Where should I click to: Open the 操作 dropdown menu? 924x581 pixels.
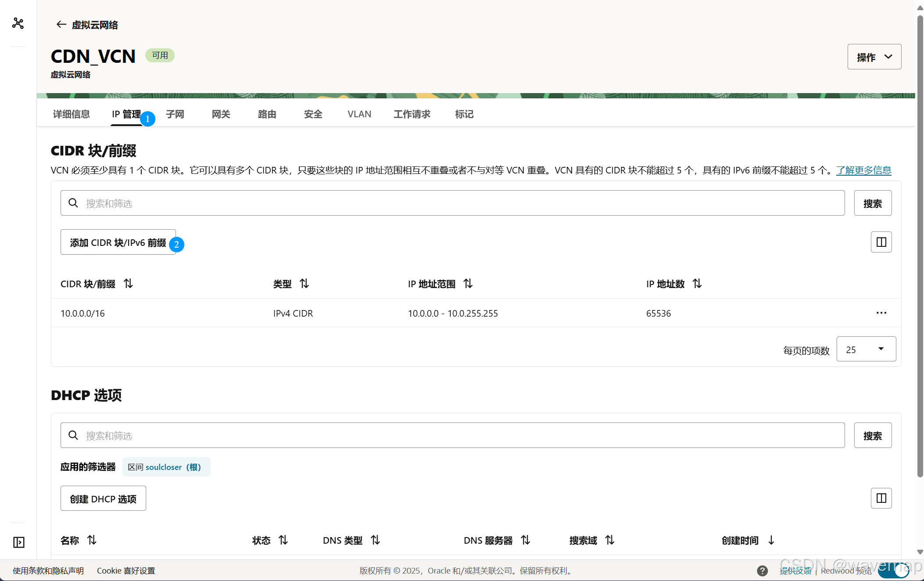(x=874, y=57)
